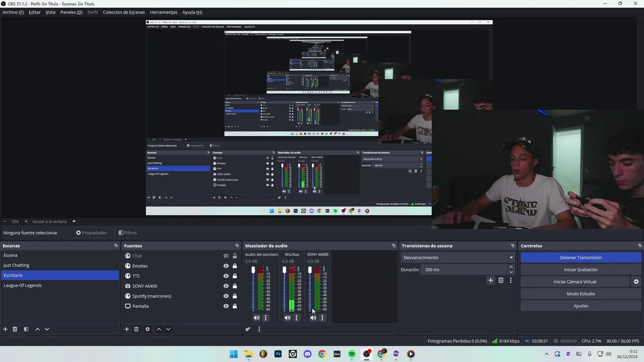The image size is (644, 362).
Task: Open transition properties three dots
Action: click(511, 281)
